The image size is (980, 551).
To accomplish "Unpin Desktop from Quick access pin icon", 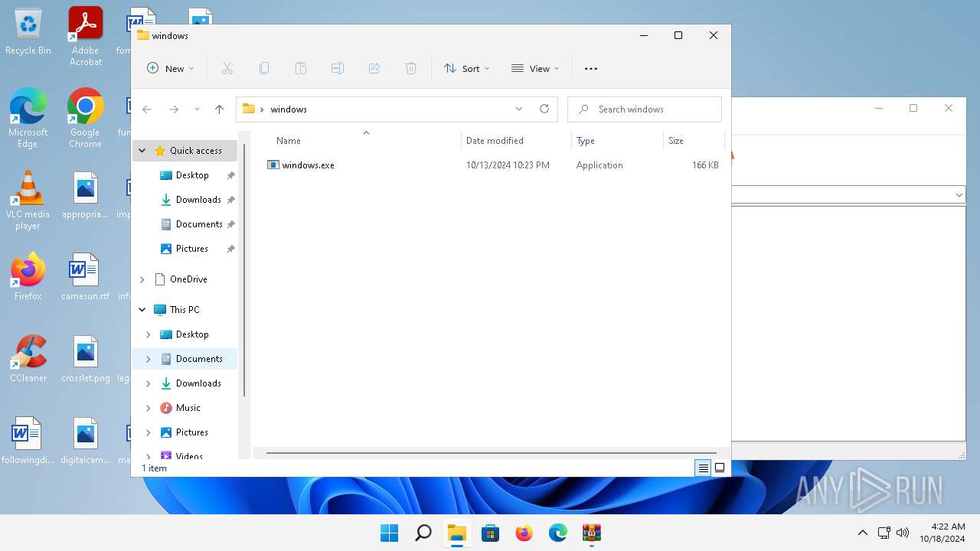I will point(230,175).
